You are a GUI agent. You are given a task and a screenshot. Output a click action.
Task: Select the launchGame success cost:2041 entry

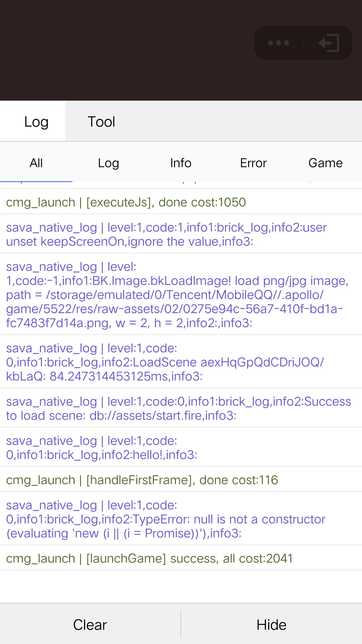click(149, 558)
